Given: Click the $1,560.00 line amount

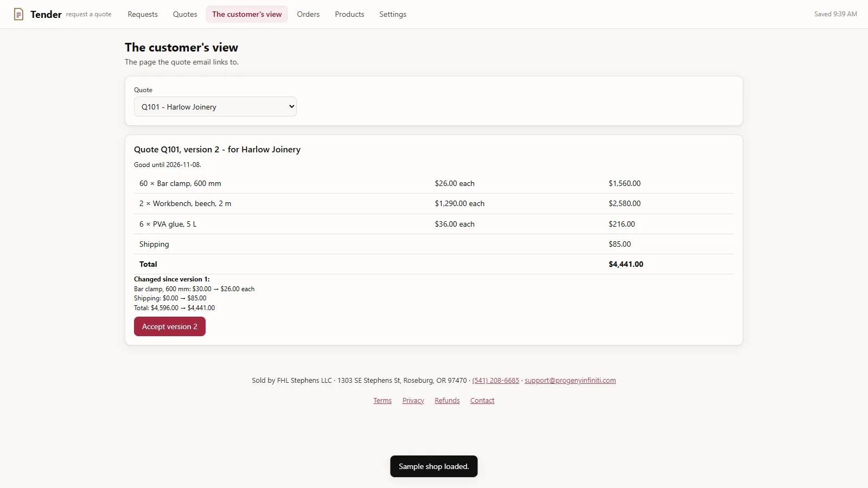Looking at the screenshot, I should (x=624, y=183).
